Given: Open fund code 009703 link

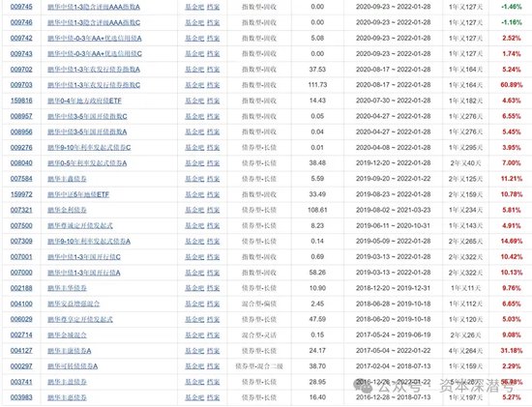Looking at the screenshot, I should [x=21, y=85].
